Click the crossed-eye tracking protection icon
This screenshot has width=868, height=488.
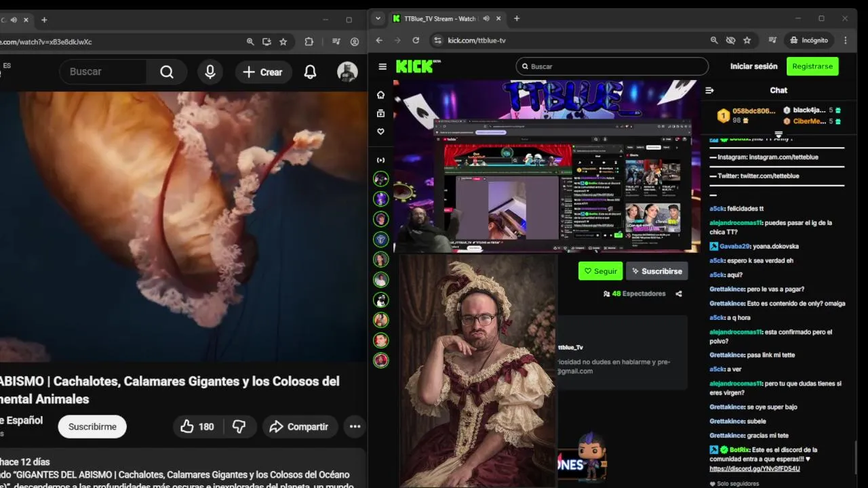pos(730,40)
